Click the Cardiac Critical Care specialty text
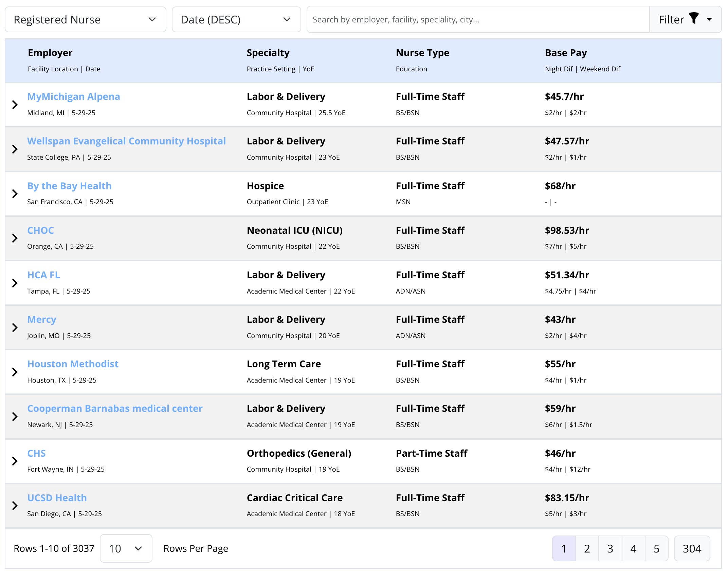The height and width of the screenshot is (579, 728). click(295, 498)
